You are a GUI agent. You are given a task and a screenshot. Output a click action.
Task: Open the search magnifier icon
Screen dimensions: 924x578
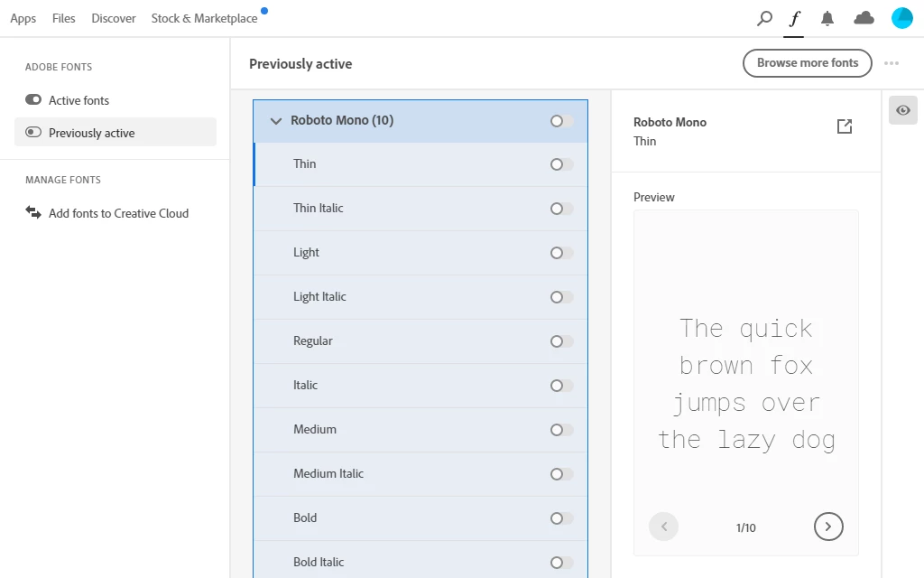(x=764, y=18)
